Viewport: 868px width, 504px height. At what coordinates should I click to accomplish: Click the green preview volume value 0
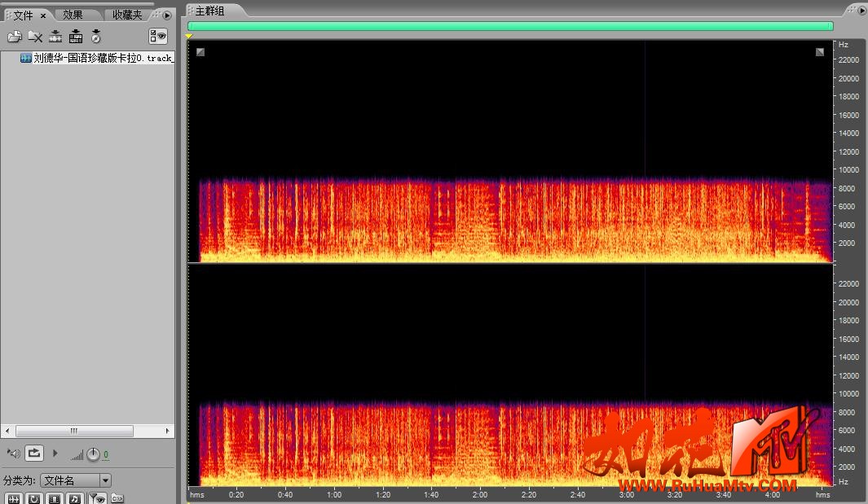coord(106,454)
